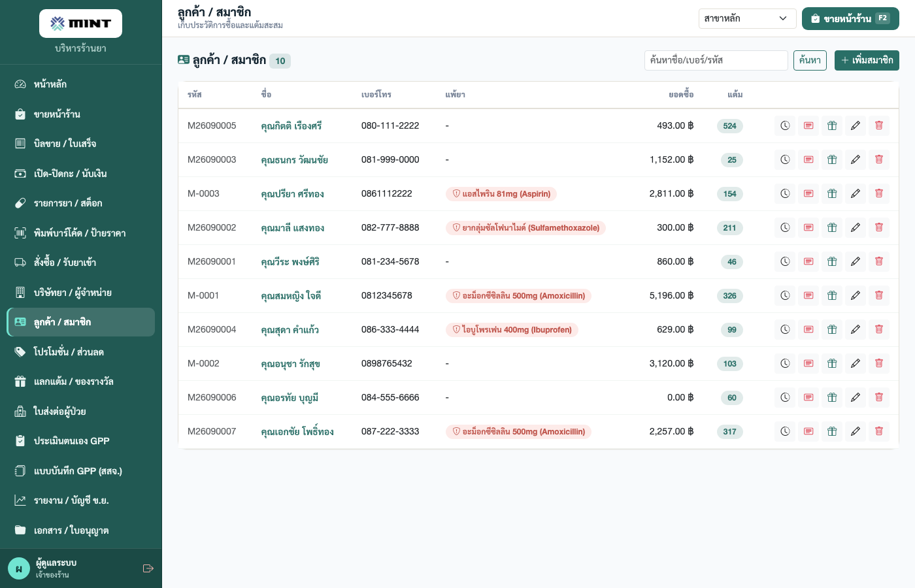Image resolution: width=915 pixels, height=588 pixels.
Task: Click the เพิ่มสมาชิก add member button
Action: pos(867,60)
